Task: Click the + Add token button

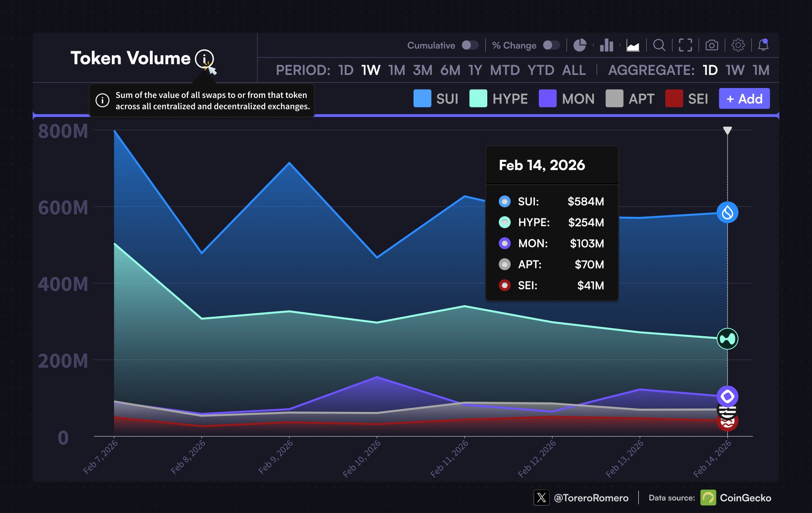Action: point(744,99)
